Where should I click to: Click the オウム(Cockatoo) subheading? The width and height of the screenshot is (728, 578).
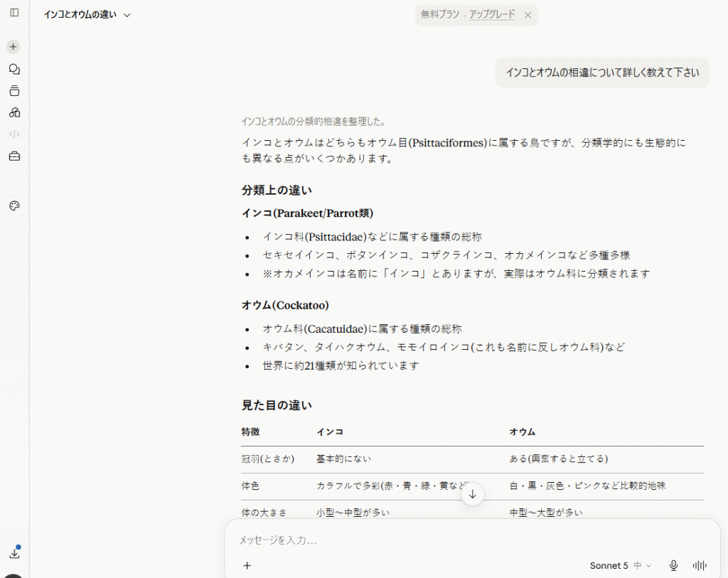pos(285,305)
